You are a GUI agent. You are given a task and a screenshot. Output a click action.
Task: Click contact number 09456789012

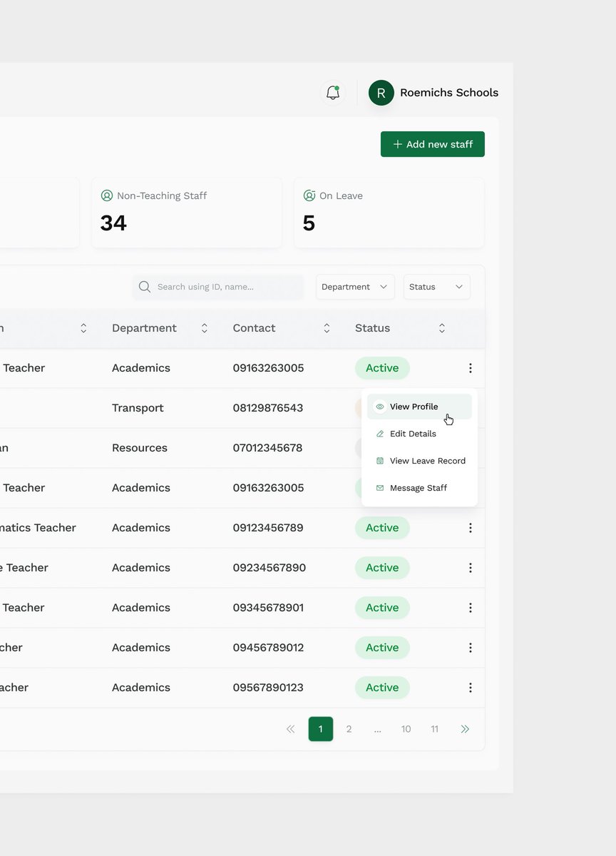(268, 648)
